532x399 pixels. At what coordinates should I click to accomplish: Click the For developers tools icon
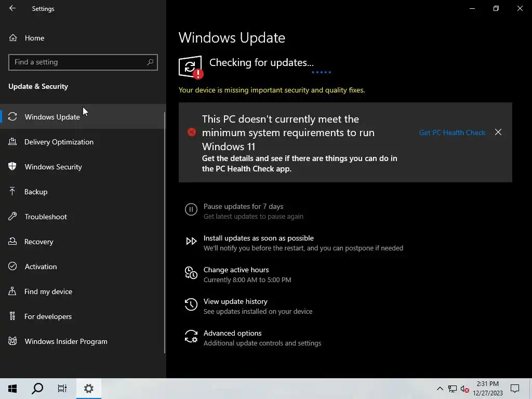(x=12, y=316)
